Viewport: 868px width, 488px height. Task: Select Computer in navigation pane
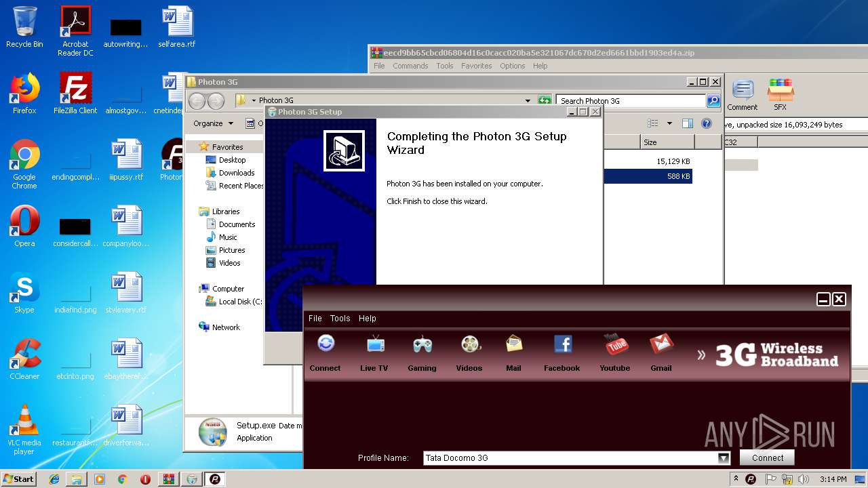(x=228, y=289)
